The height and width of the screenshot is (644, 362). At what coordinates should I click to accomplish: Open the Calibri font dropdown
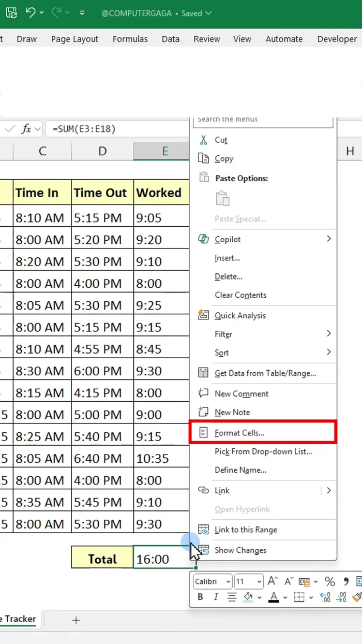228,582
